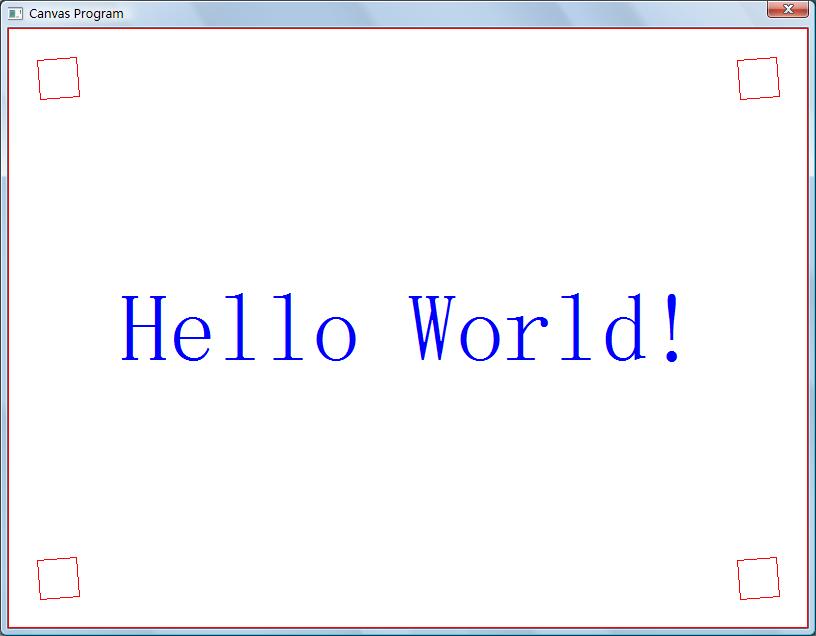Click the red square in bottom-left corner
Screen dimensions: 816x636
coord(58,578)
